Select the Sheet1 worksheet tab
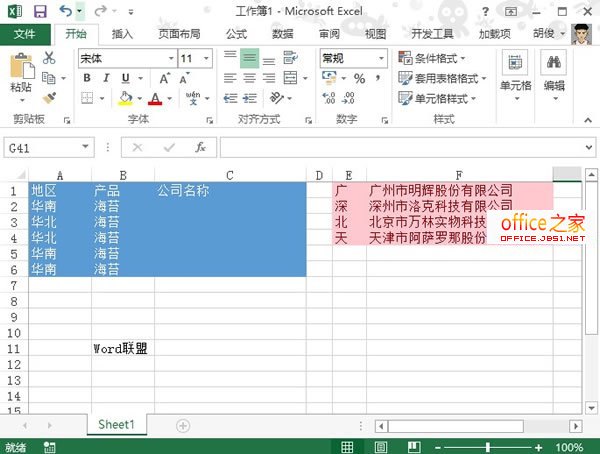The height and width of the screenshot is (454, 600). (x=116, y=424)
